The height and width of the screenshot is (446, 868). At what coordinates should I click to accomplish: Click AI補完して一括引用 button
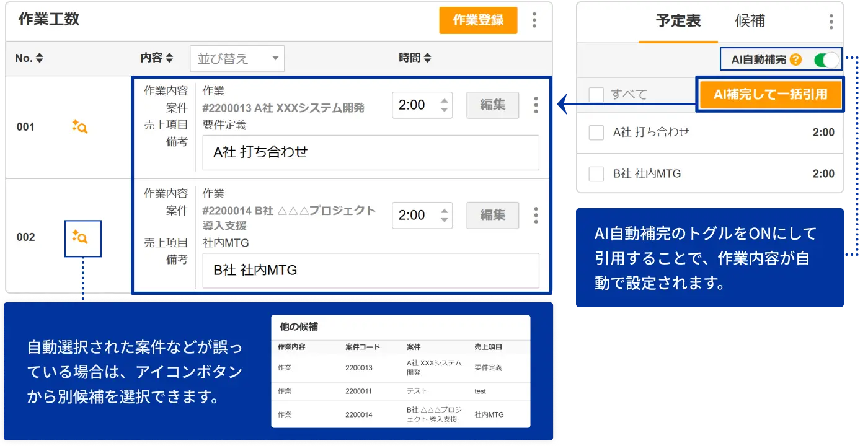pyautogui.click(x=771, y=95)
